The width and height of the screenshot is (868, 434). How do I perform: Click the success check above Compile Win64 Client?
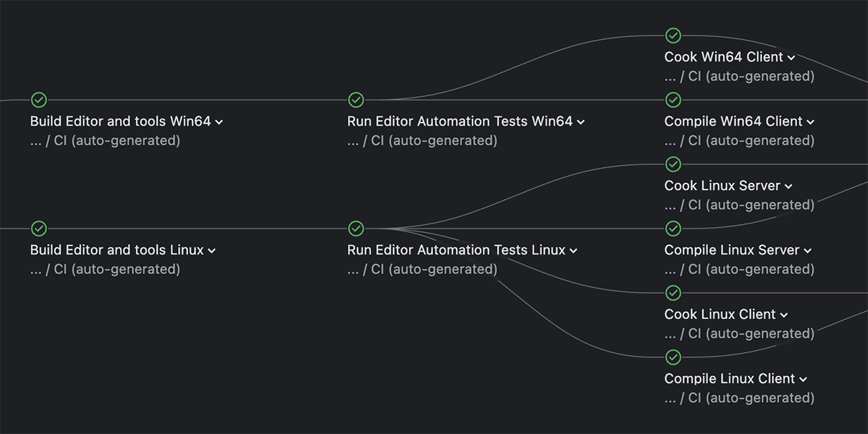click(x=673, y=100)
